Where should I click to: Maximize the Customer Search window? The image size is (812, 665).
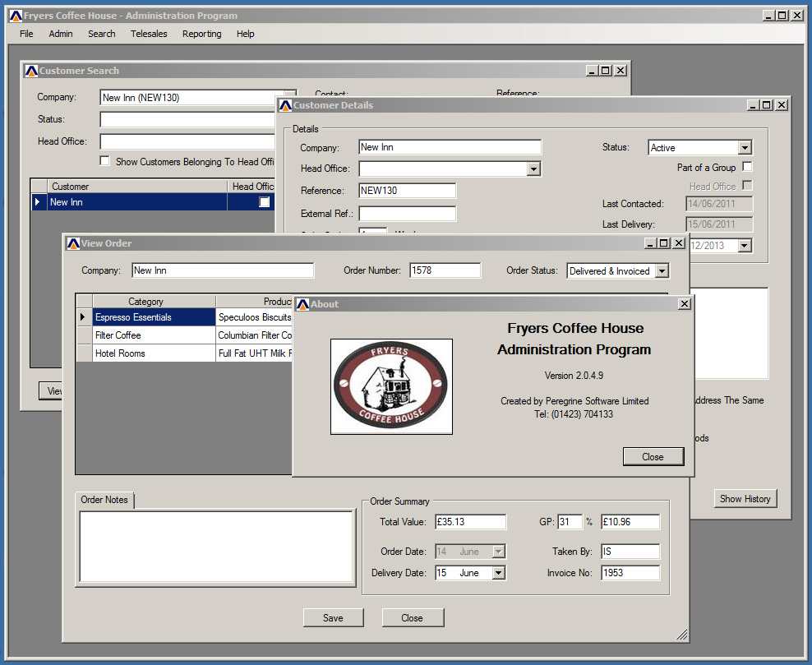click(x=606, y=71)
